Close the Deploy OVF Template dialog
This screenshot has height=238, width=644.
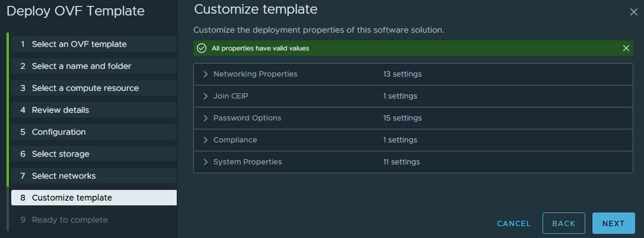click(633, 12)
